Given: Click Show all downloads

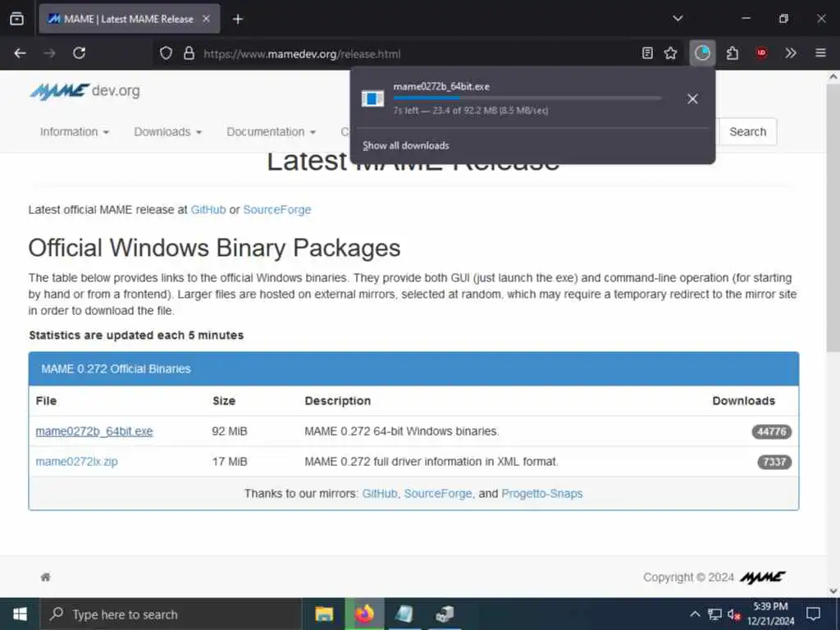Looking at the screenshot, I should (x=405, y=146).
